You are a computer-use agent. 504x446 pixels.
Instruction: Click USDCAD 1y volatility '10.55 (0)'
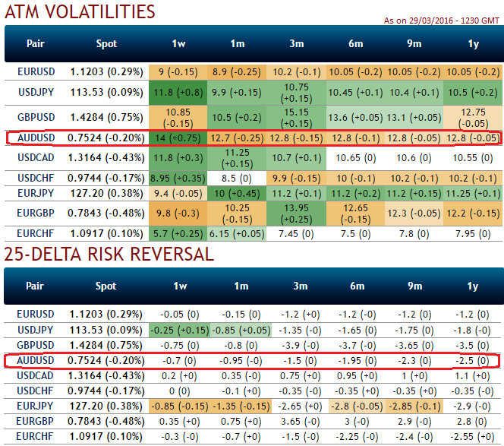[472, 158]
